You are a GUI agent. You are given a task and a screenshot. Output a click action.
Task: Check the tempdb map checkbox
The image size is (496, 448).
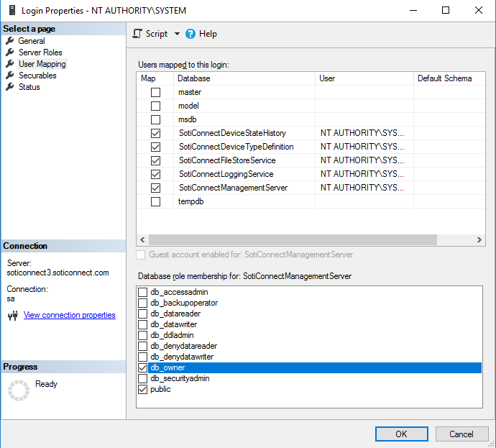point(155,201)
